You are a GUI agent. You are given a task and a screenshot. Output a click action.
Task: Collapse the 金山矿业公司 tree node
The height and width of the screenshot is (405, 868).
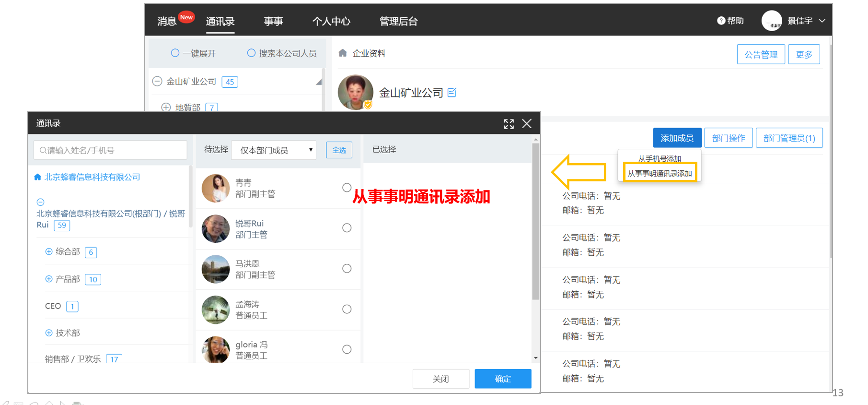tap(157, 82)
